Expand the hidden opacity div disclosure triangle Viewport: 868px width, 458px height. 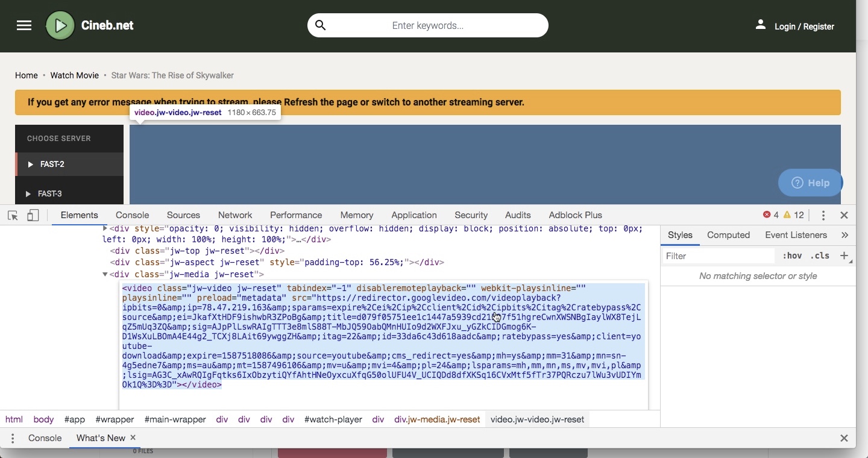coord(104,229)
